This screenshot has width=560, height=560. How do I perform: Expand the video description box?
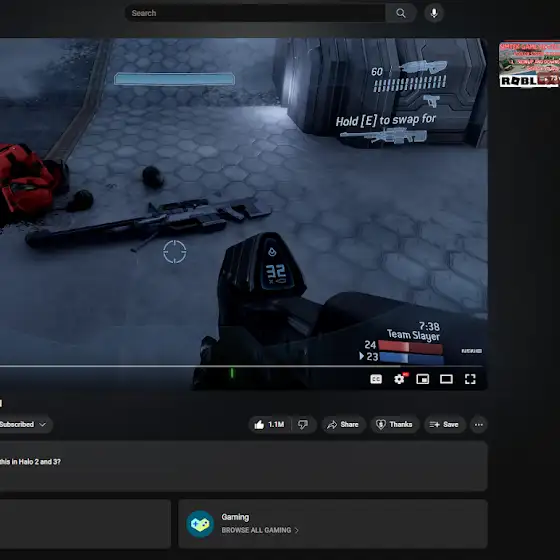click(244, 466)
